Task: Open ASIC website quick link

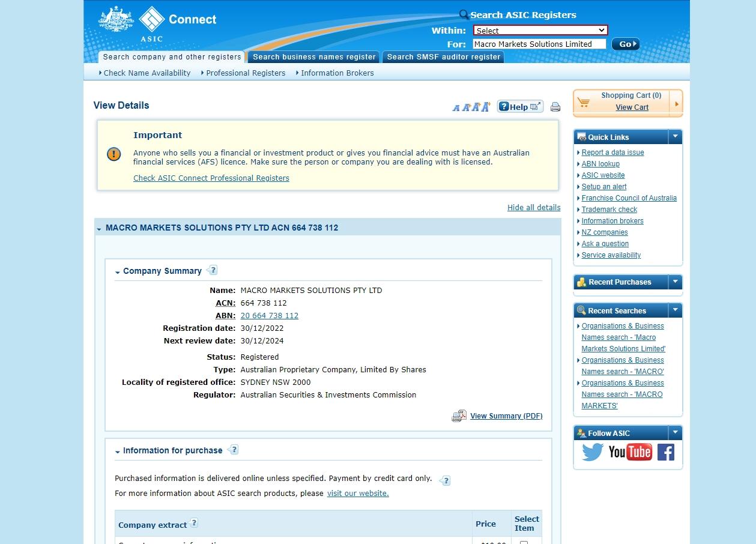Action: [x=603, y=175]
